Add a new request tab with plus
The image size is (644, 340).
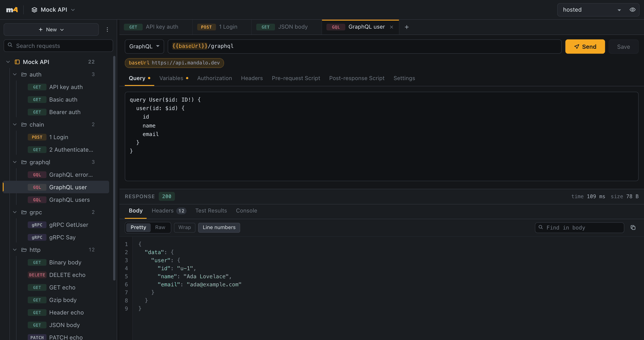(407, 27)
